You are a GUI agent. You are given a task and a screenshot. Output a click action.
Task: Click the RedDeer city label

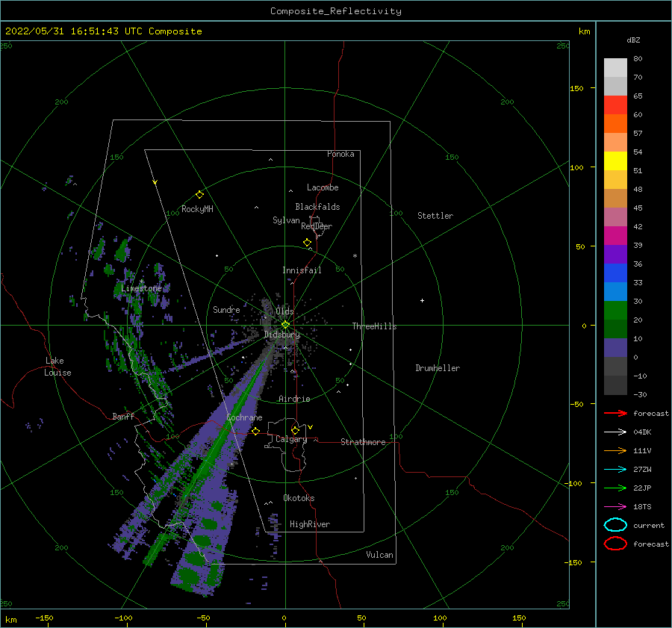pos(317,226)
